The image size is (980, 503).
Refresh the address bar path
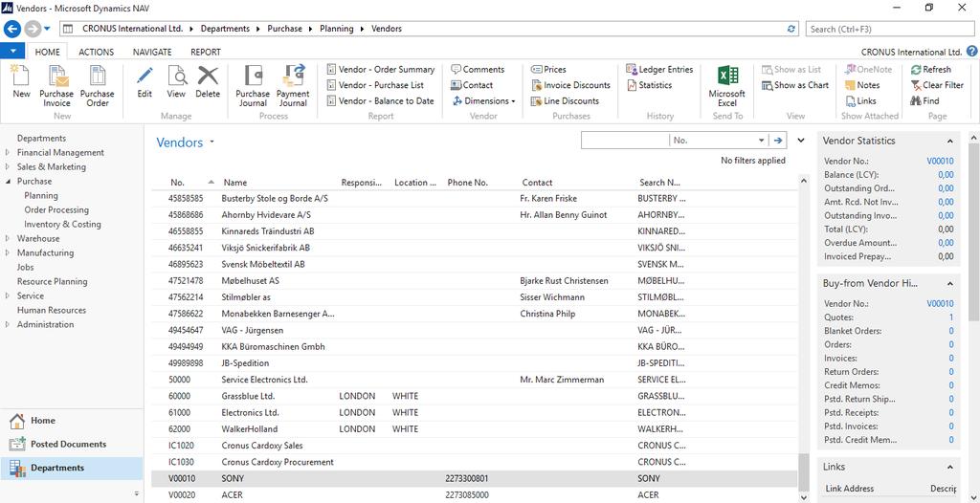click(791, 29)
